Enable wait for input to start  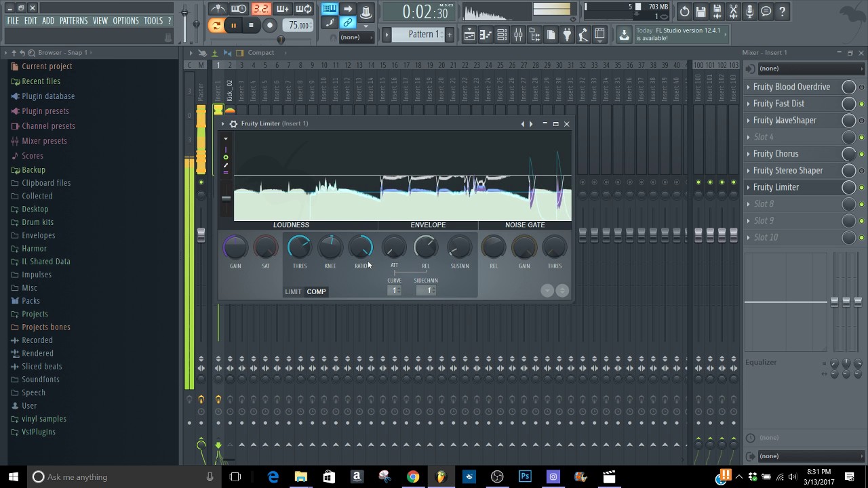239,9
